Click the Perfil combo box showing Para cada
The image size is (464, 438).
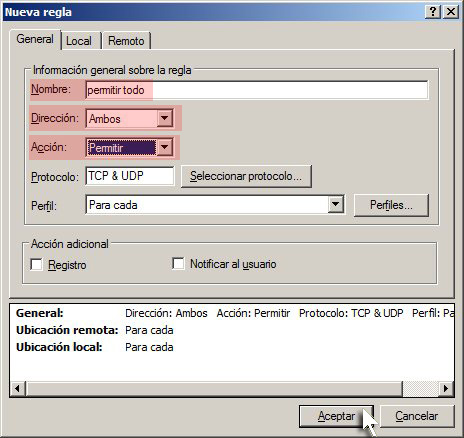(x=215, y=204)
